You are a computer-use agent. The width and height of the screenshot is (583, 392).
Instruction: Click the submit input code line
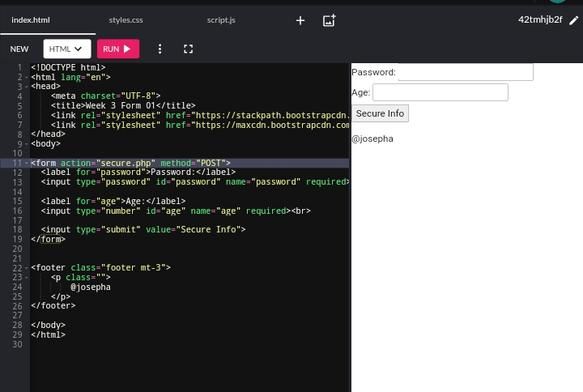click(x=143, y=229)
